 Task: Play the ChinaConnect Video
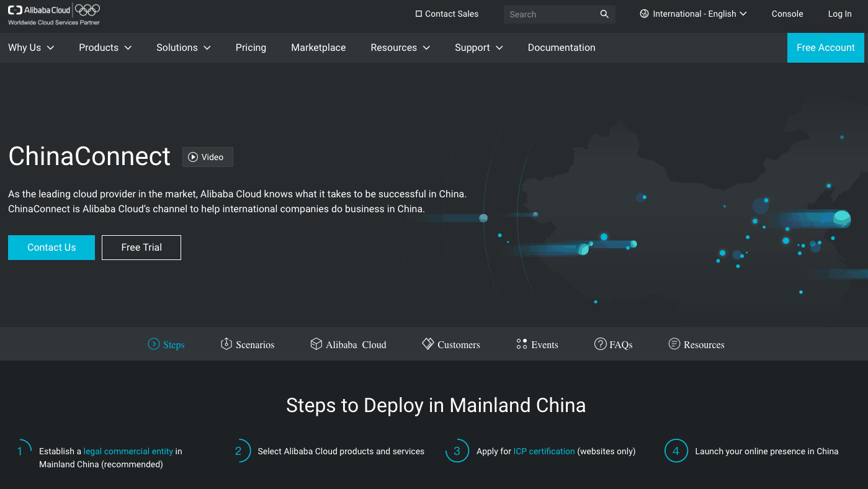click(208, 157)
